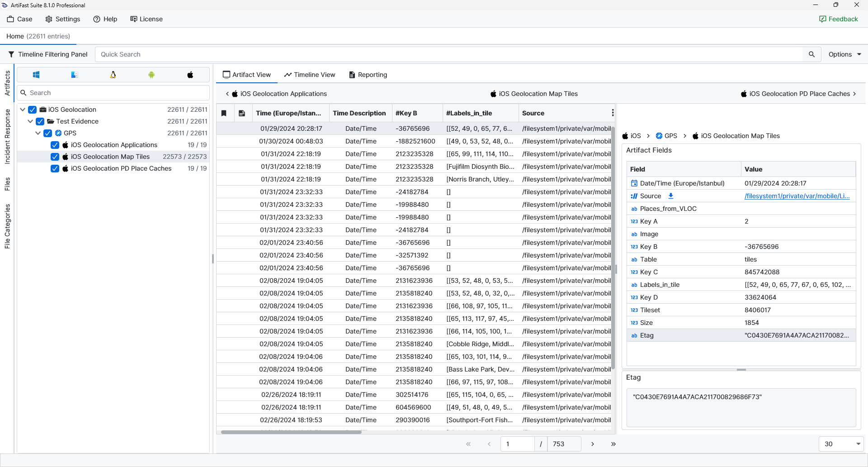Screen dimensions: 868x467
Task: Uncheck the iOS Geolocation Applications checkbox
Action: (55, 145)
